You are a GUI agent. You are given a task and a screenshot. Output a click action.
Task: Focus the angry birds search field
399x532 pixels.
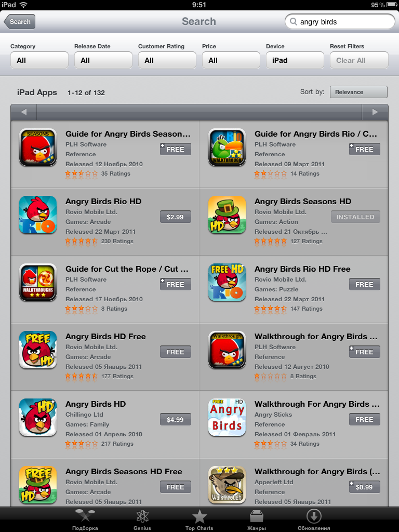point(340,22)
